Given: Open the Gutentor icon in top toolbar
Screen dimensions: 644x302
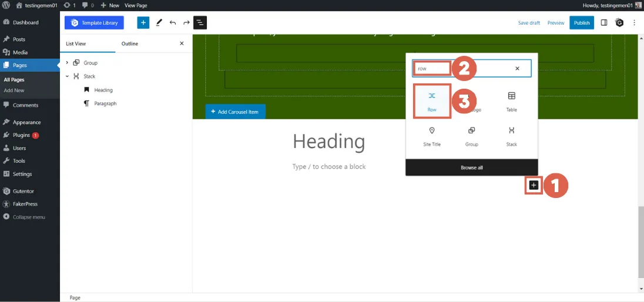Looking at the screenshot, I should pyautogui.click(x=619, y=22).
